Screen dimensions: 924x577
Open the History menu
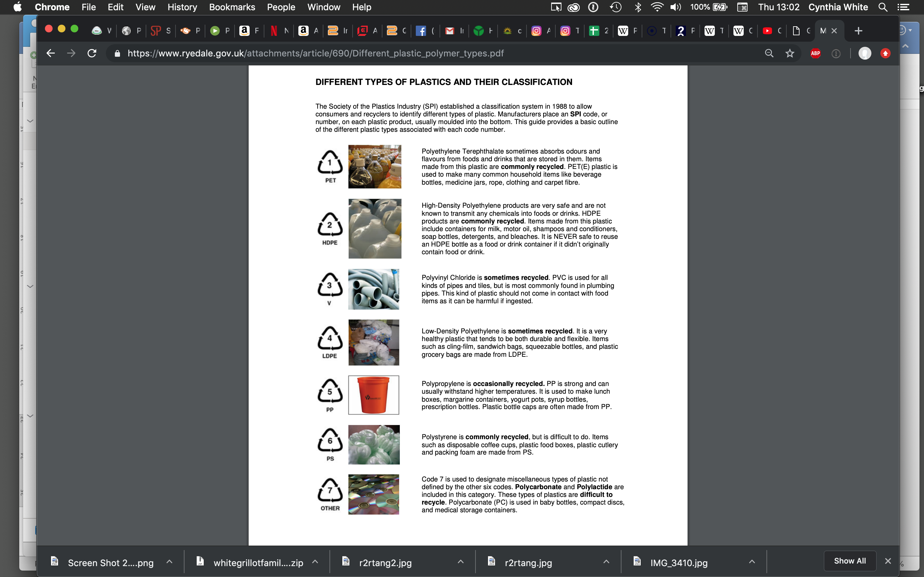pyautogui.click(x=182, y=7)
